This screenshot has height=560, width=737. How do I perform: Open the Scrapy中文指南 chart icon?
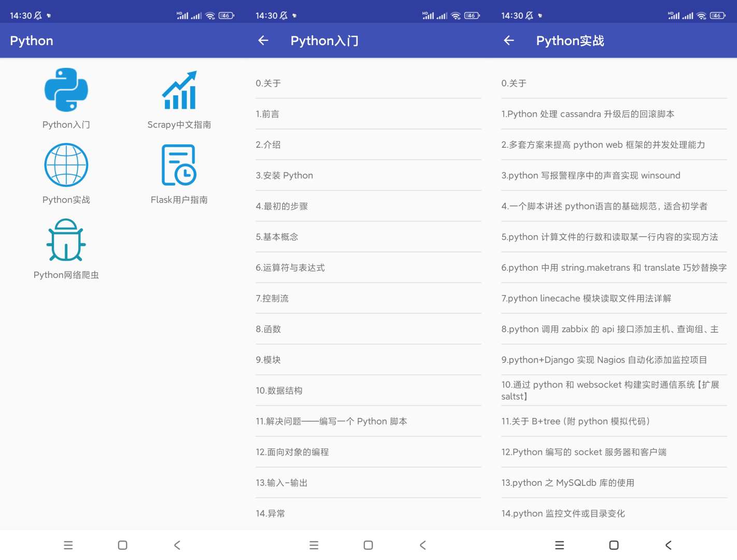pyautogui.click(x=179, y=90)
